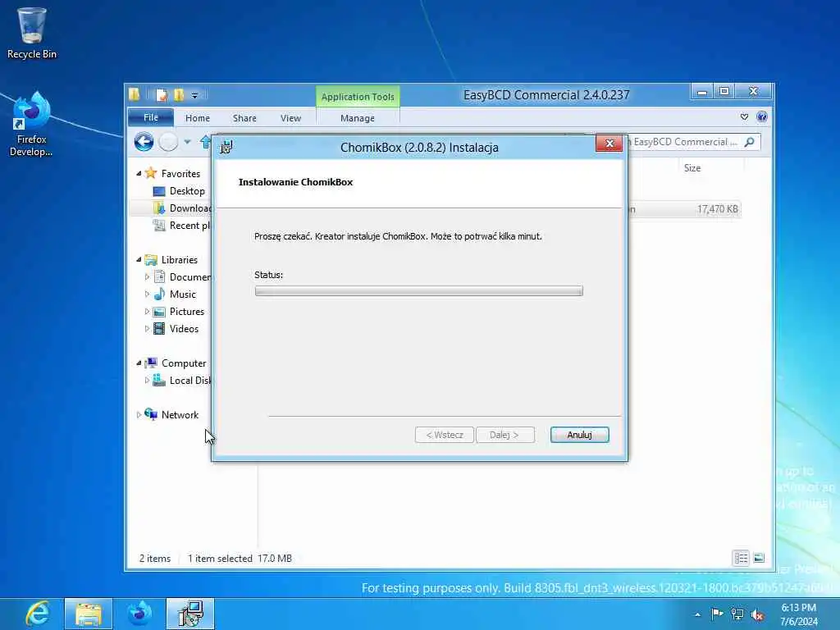Click the New folder quick access icon
This screenshot has height=630, width=840.
(179, 95)
